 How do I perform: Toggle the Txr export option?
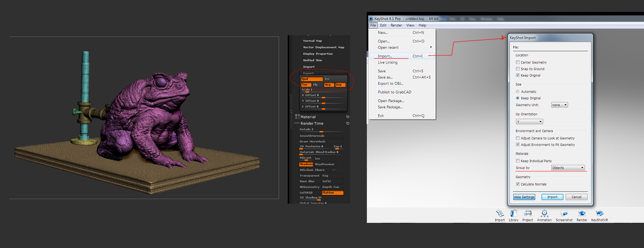(306, 85)
